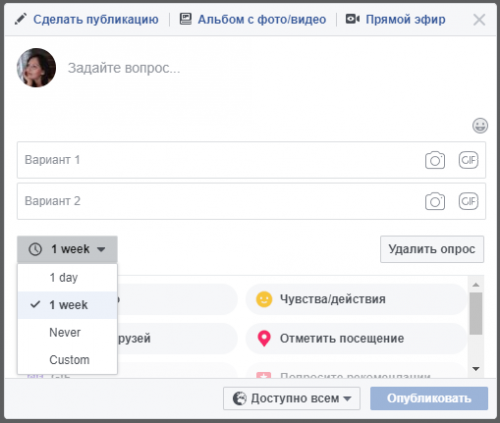
Task: Choose 1 day poll duration
Action: 67,277
